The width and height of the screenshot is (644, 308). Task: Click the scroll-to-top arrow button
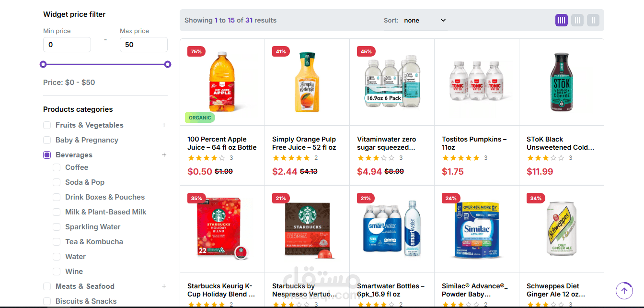pyautogui.click(x=624, y=290)
